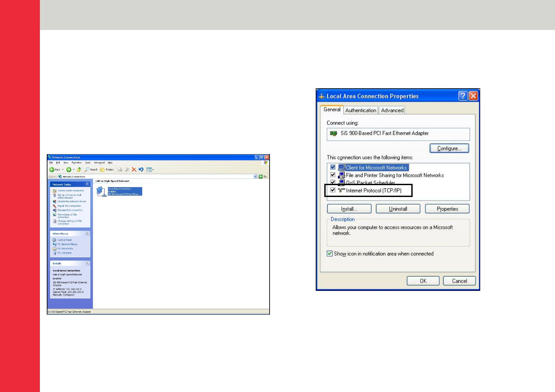Viewport: 555px width, 392px height.
Task: Click the Control Panel icon in Other Places
Action: pyautogui.click(x=55, y=240)
